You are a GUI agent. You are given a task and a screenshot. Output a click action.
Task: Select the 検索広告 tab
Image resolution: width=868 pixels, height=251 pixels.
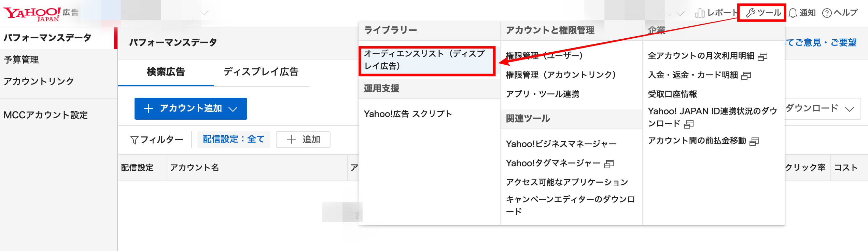[166, 72]
